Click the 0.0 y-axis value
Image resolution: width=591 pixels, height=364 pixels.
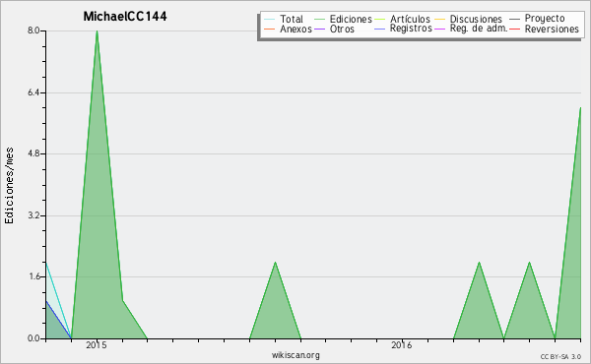point(33,338)
